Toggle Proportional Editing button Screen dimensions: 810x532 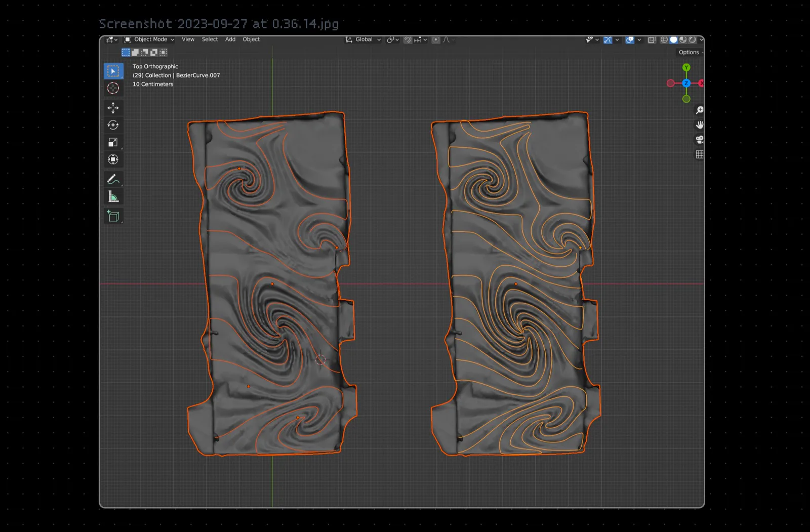436,39
